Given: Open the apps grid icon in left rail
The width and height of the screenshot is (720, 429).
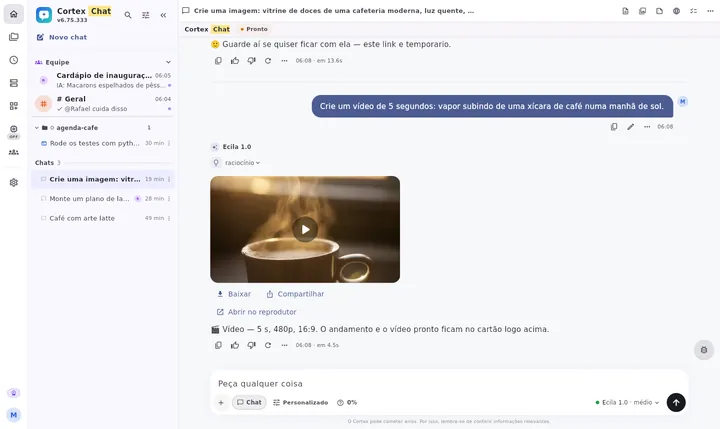Looking at the screenshot, I should coord(14,106).
